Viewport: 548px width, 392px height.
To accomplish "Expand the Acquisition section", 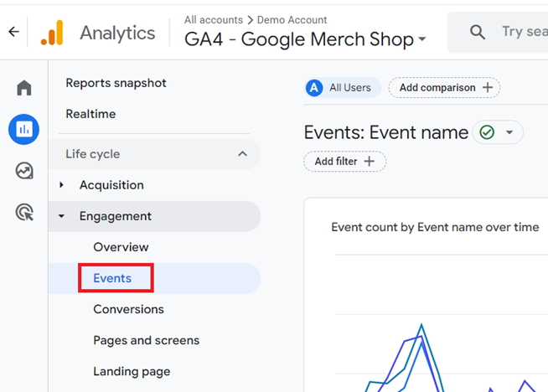I will click(x=61, y=185).
